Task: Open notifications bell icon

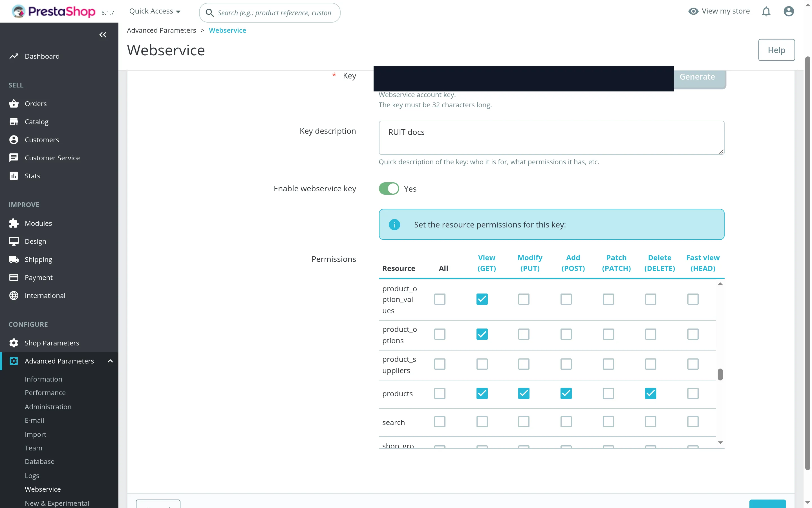Action: click(766, 11)
